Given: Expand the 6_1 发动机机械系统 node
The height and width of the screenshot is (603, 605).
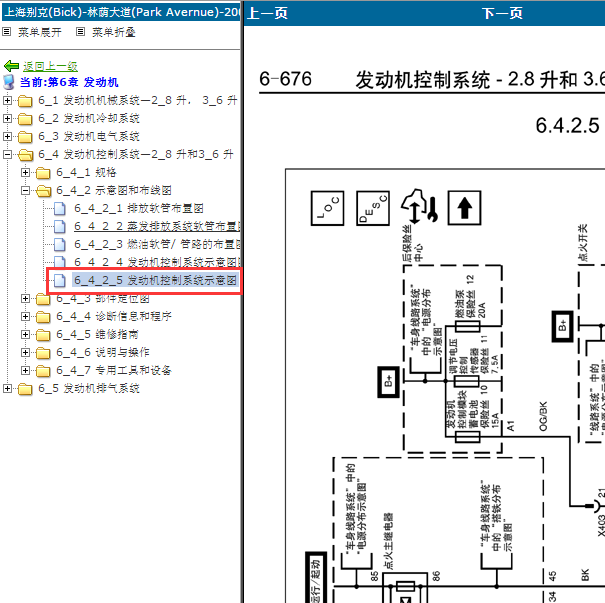Looking at the screenshot, I should (x=7, y=100).
